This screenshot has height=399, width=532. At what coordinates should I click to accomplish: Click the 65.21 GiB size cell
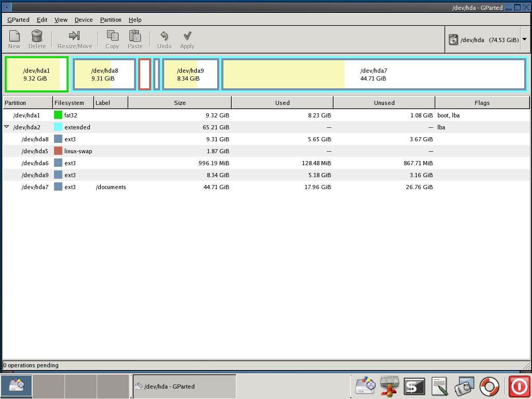point(216,127)
